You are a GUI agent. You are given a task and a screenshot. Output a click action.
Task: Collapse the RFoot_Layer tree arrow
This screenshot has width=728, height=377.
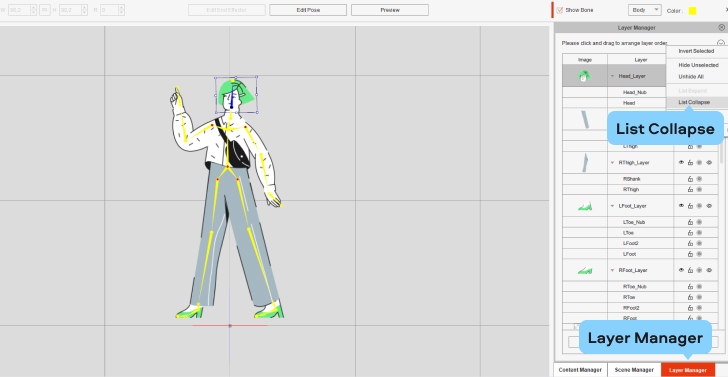612,270
